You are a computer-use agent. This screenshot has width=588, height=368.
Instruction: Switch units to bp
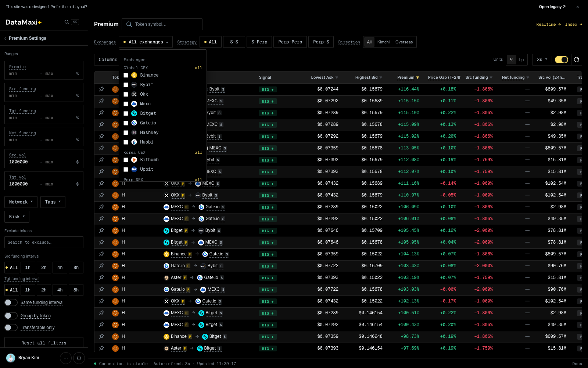[x=521, y=60]
